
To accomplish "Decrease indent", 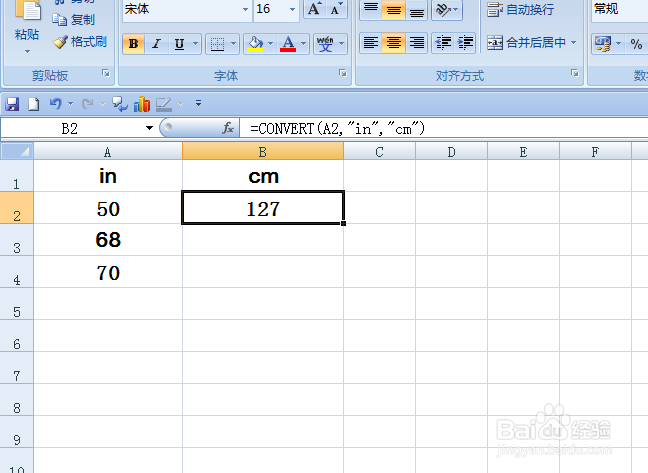I will [443, 43].
